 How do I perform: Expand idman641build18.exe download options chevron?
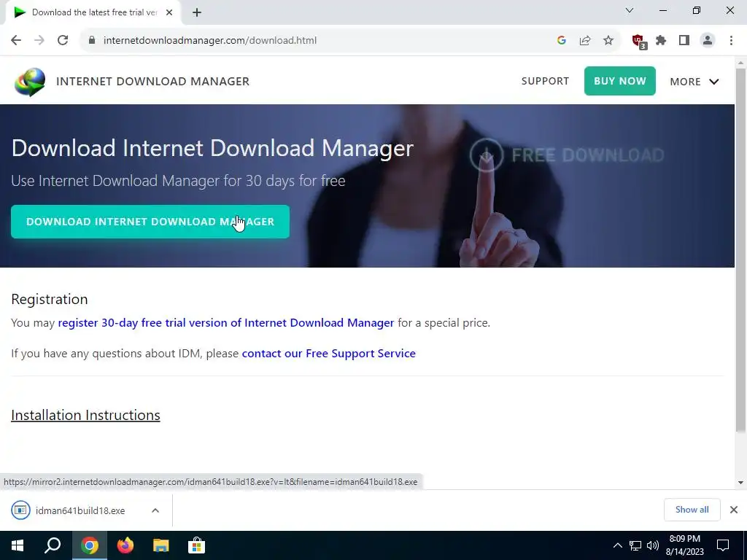[x=155, y=510]
